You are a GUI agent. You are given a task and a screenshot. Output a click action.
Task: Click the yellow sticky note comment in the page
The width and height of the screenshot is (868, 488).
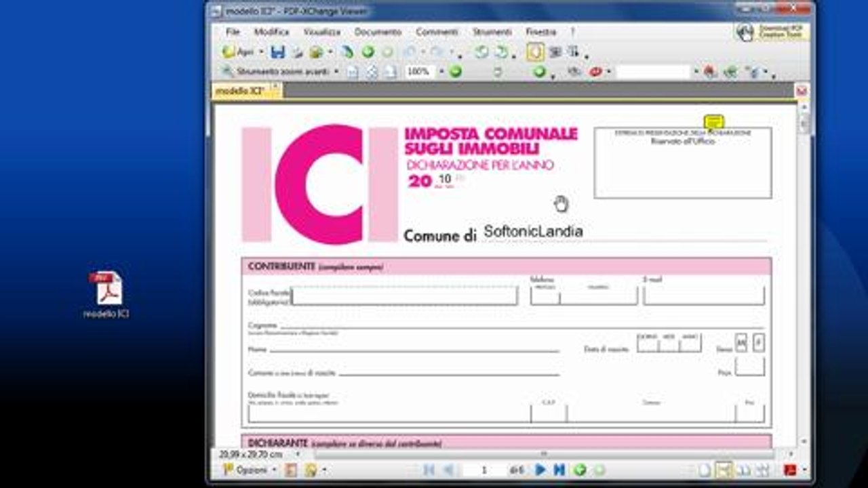713,121
